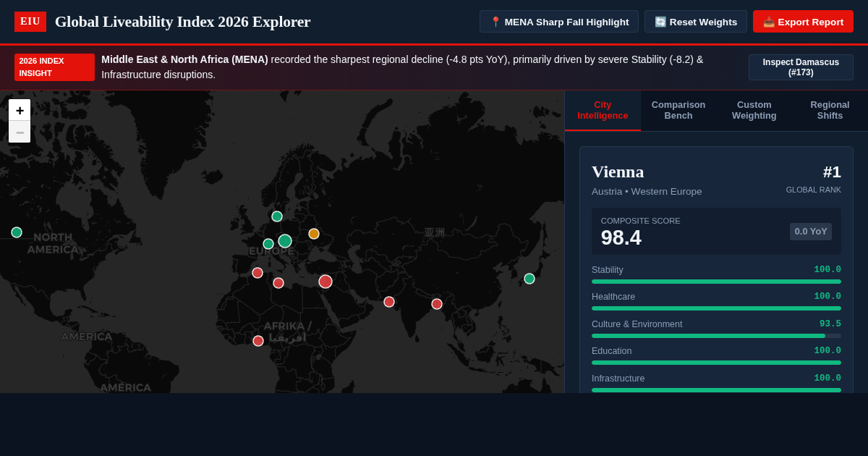Export the report
Viewport: 868px width, 456px height.
(x=803, y=22)
